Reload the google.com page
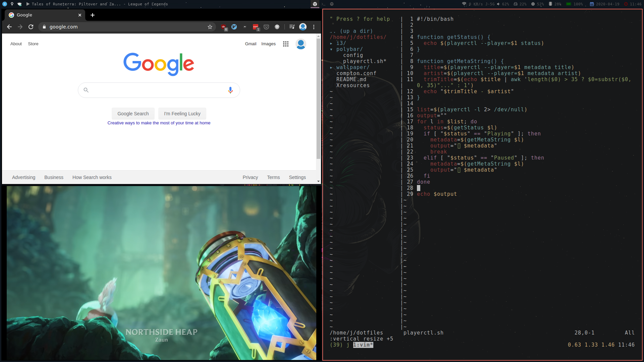The image size is (644, 362). point(31,27)
